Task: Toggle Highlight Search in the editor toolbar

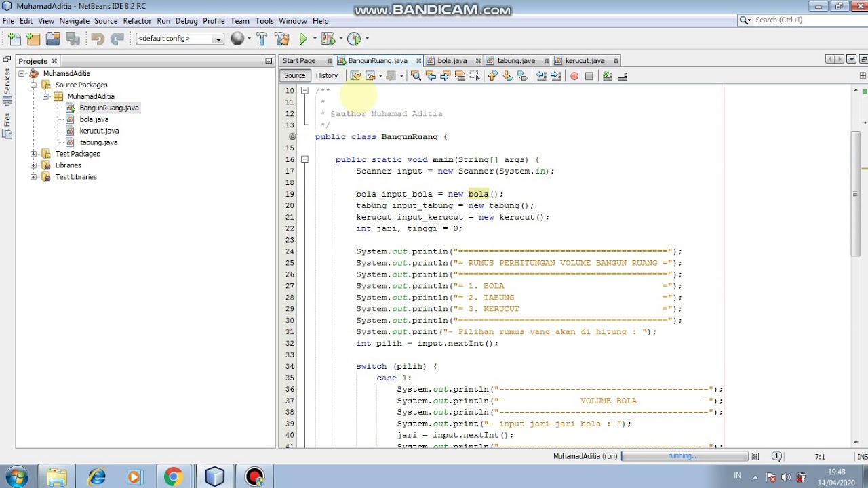Action: pyautogui.click(x=460, y=76)
